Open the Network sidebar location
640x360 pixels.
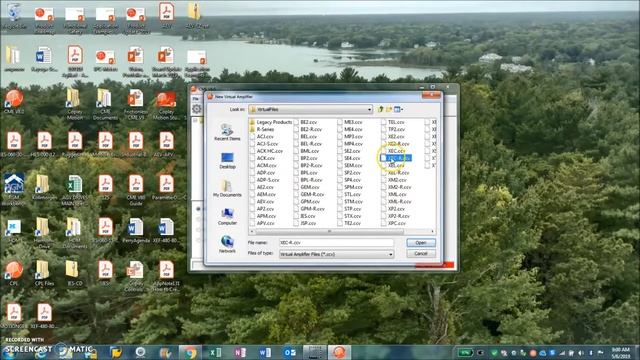click(x=227, y=244)
